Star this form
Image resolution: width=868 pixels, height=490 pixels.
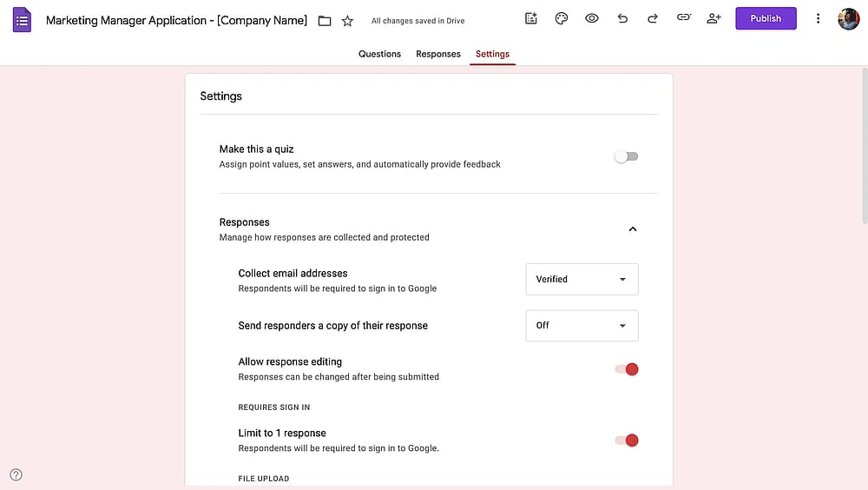coord(347,21)
